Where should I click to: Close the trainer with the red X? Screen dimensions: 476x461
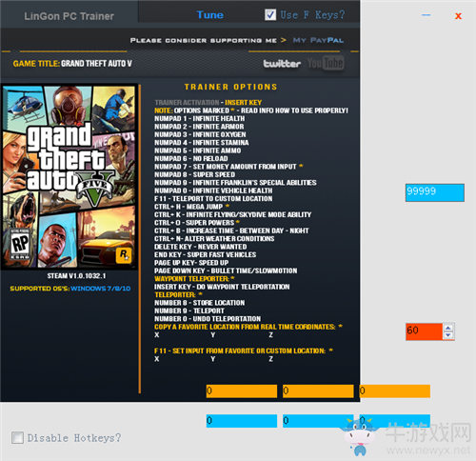pyautogui.click(x=458, y=16)
